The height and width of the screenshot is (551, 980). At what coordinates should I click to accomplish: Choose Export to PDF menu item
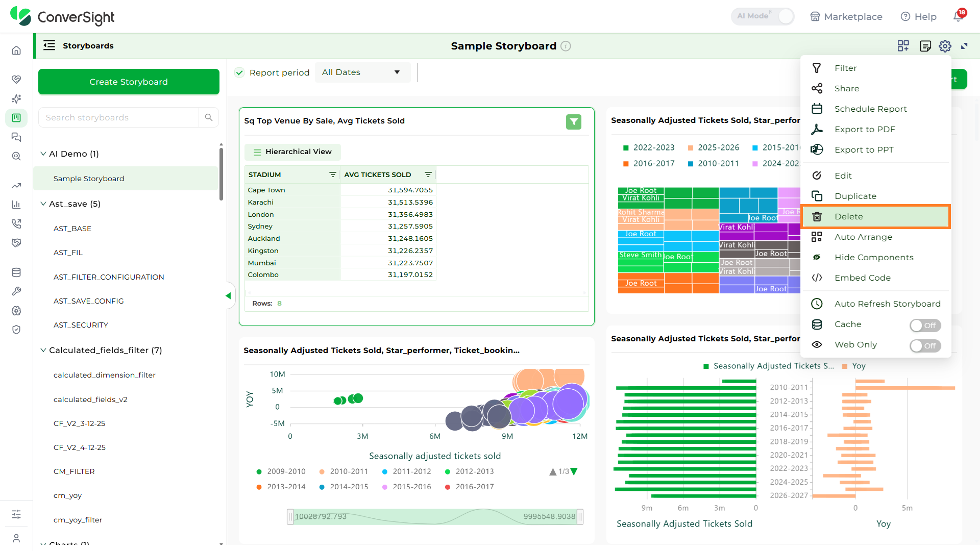[875, 129]
